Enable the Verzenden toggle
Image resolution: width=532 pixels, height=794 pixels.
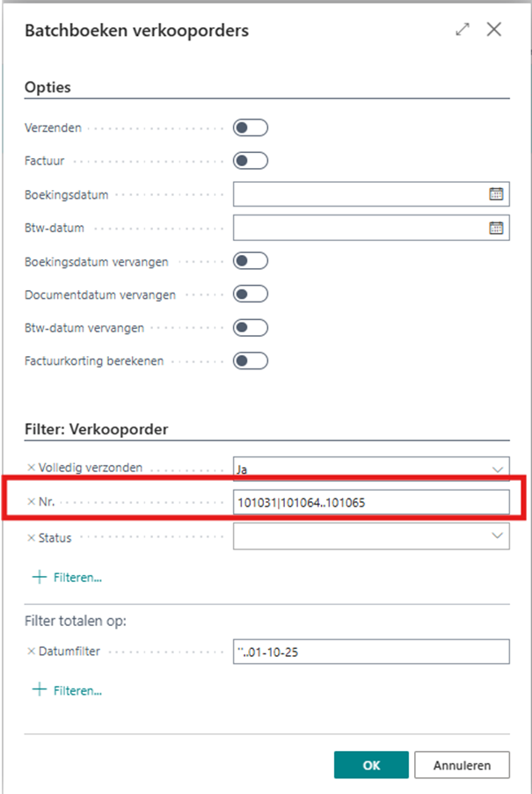click(x=250, y=128)
